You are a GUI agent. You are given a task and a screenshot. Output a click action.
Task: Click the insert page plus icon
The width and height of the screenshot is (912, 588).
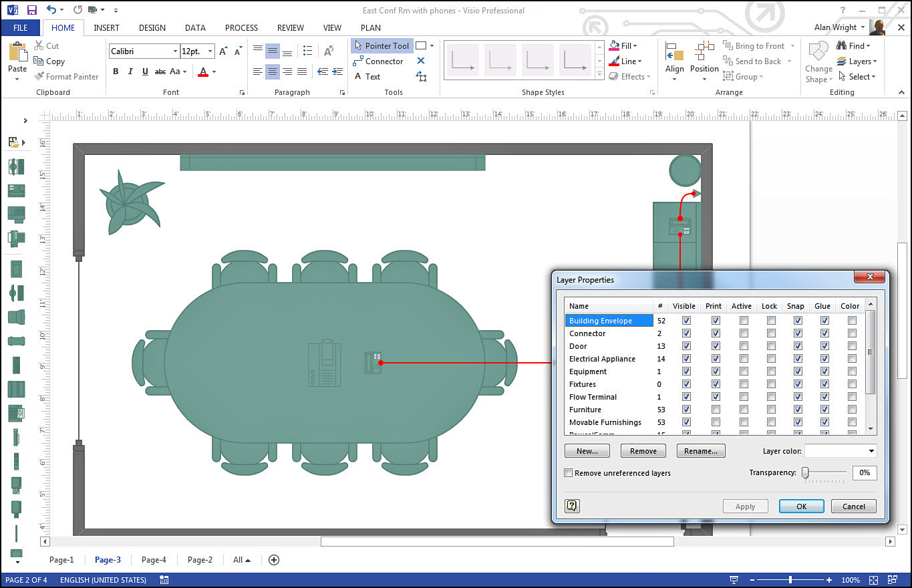tap(273, 560)
